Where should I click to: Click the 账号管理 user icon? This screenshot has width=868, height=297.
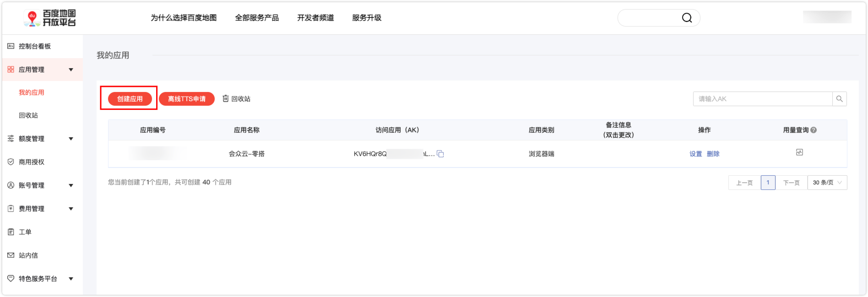point(11,185)
